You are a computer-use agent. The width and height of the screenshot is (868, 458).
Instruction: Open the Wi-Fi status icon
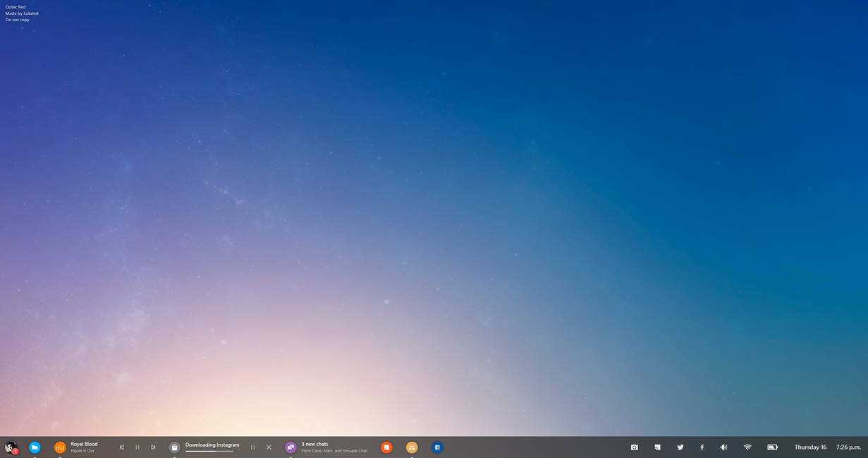click(747, 447)
